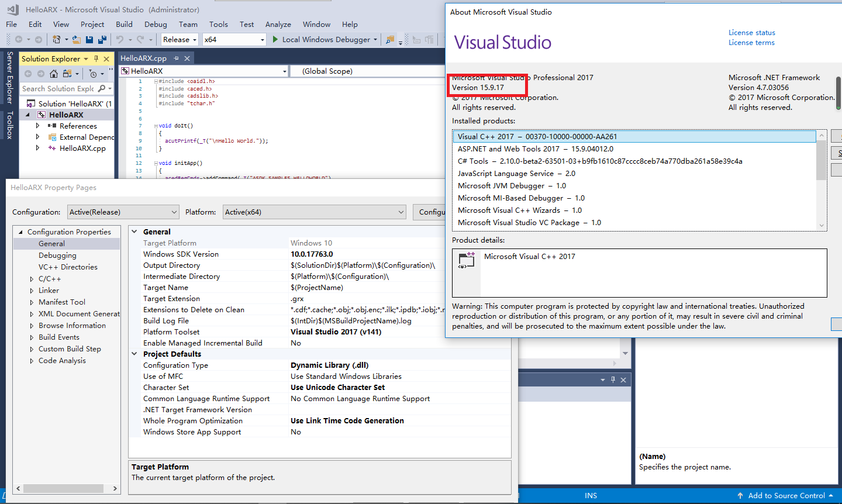Screen dimensions: 842x504
Task: Pin the HelloARX.cpp editor tab
Action: click(x=176, y=58)
